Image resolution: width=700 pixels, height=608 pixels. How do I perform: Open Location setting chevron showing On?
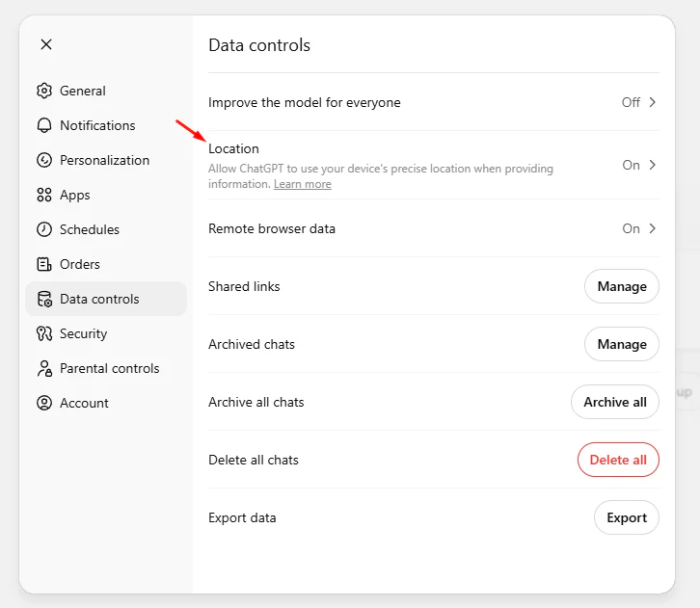(652, 165)
